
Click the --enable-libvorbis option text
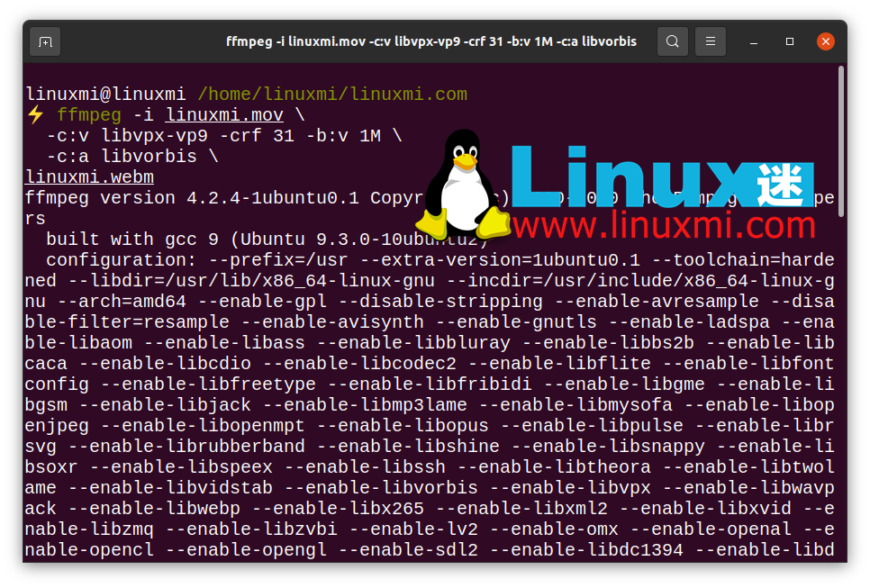(381, 488)
